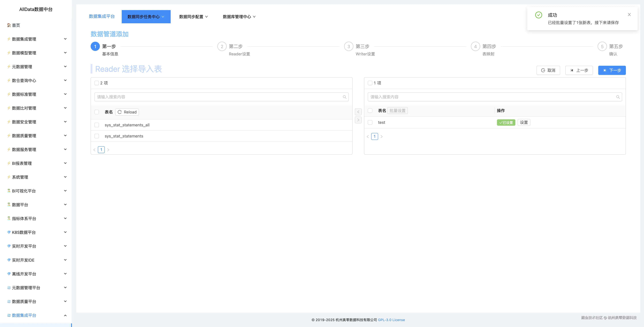
Task: Click the cancel icon on 取消 button
Action: point(543,70)
